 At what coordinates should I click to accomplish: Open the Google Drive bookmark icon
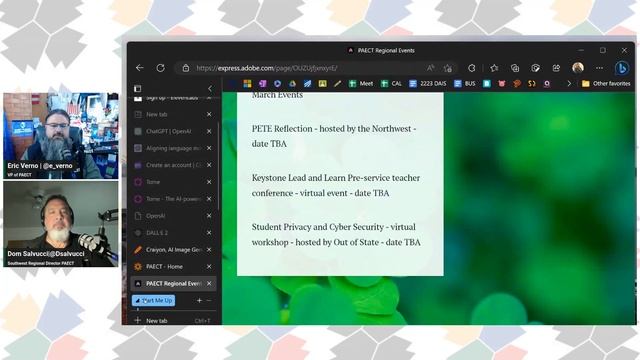point(292,84)
